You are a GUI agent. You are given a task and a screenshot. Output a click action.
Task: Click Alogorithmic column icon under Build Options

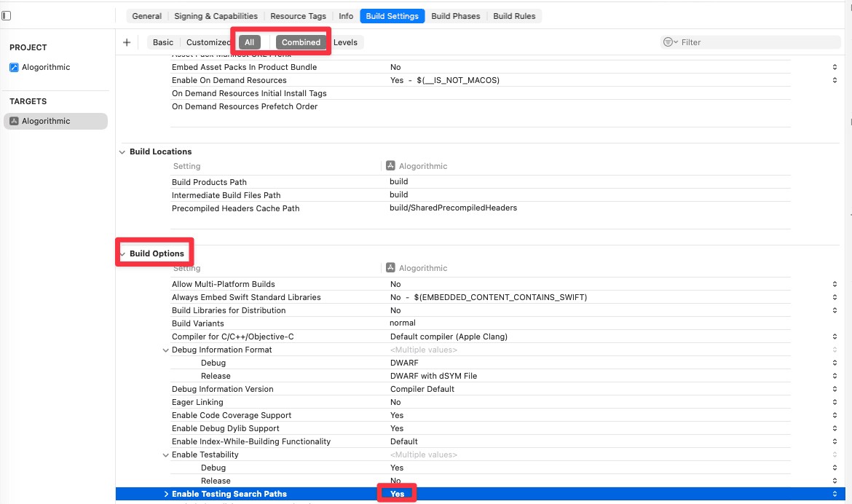[x=390, y=267]
